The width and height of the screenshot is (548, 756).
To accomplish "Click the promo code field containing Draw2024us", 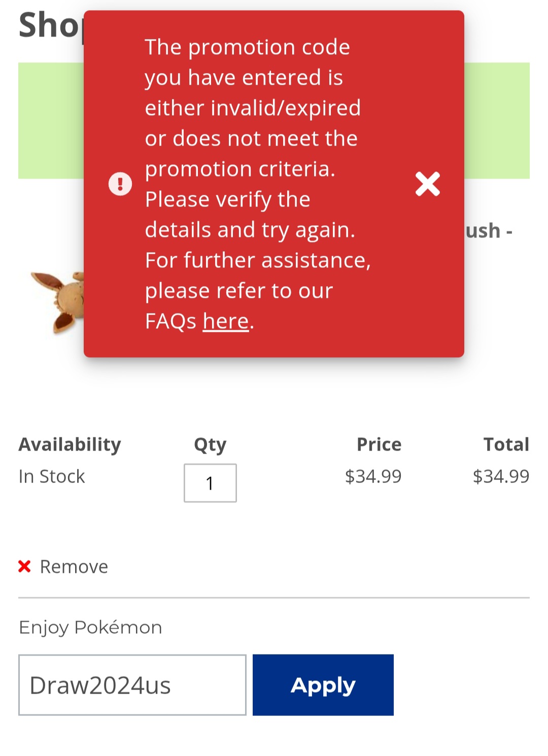I will [132, 685].
